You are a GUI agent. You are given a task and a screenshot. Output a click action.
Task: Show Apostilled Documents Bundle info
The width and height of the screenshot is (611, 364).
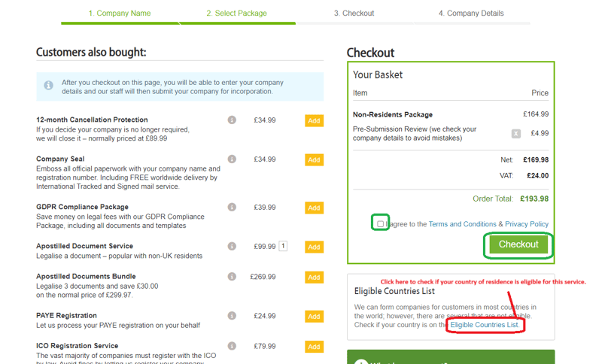point(232,277)
